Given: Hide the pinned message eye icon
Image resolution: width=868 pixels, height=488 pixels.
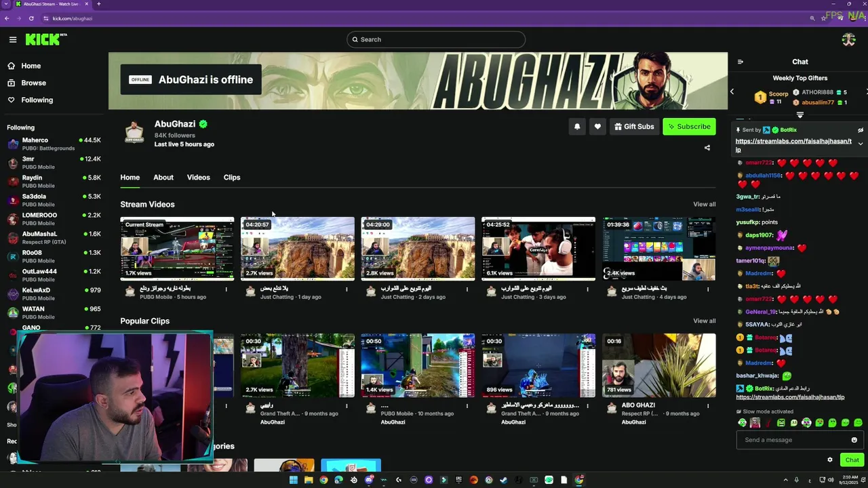Looking at the screenshot, I should coord(861,130).
